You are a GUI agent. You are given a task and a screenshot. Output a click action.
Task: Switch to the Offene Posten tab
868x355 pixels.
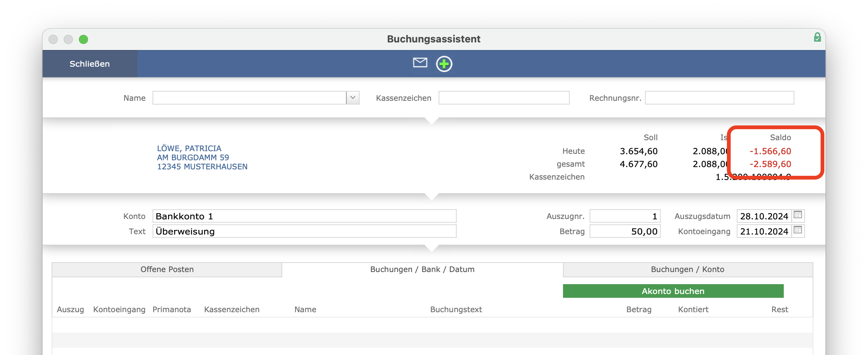tap(167, 269)
